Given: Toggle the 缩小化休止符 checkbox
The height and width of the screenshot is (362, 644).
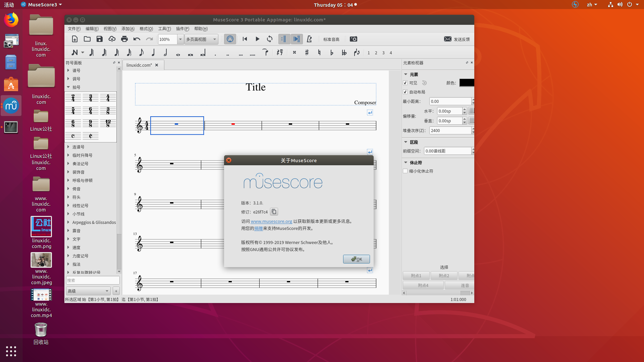Looking at the screenshot, I should (405, 171).
